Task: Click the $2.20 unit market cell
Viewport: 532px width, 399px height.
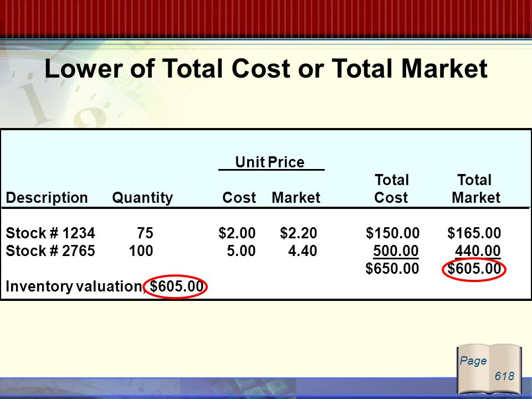Action: click(x=299, y=233)
